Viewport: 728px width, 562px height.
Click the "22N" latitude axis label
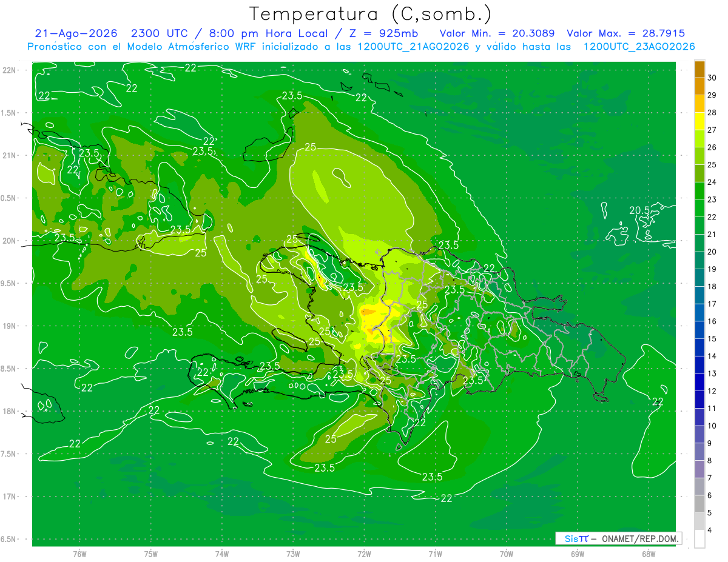tap(10, 70)
